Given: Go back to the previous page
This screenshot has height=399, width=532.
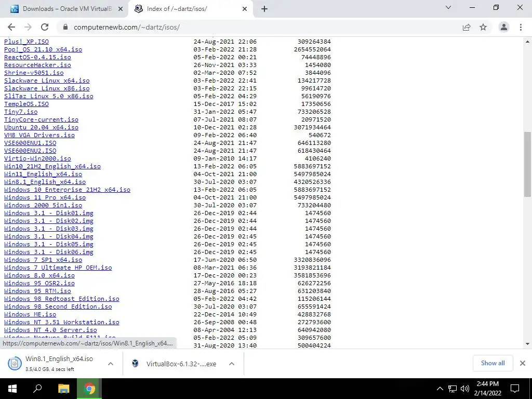Looking at the screenshot, I should [x=11, y=27].
